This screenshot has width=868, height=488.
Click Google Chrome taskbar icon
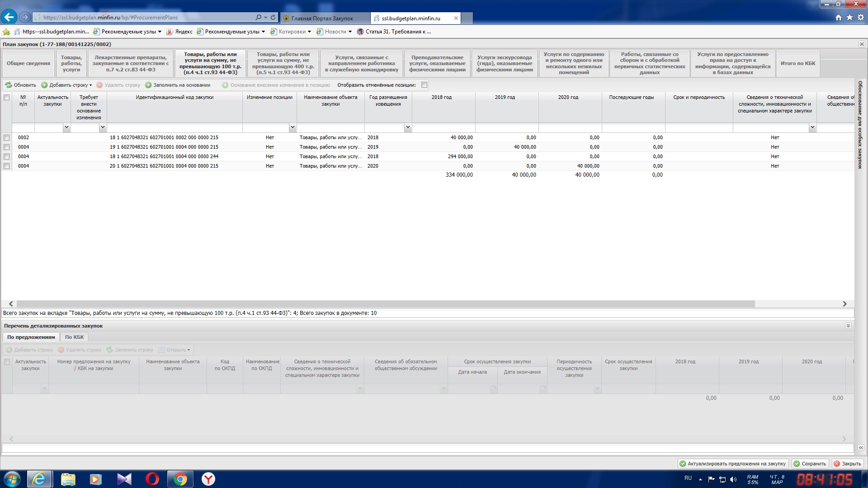pyautogui.click(x=180, y=479)
